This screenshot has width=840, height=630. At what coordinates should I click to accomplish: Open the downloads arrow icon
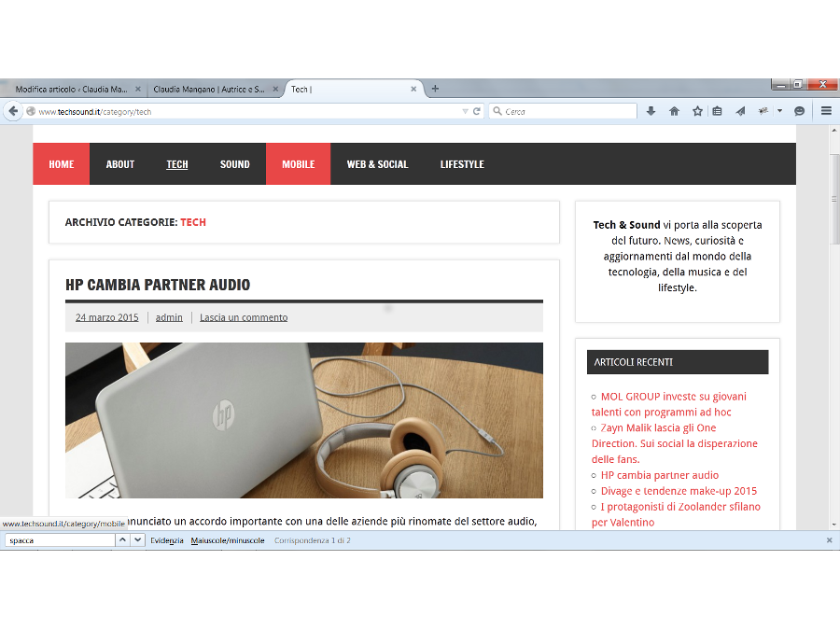click(651, 111)
